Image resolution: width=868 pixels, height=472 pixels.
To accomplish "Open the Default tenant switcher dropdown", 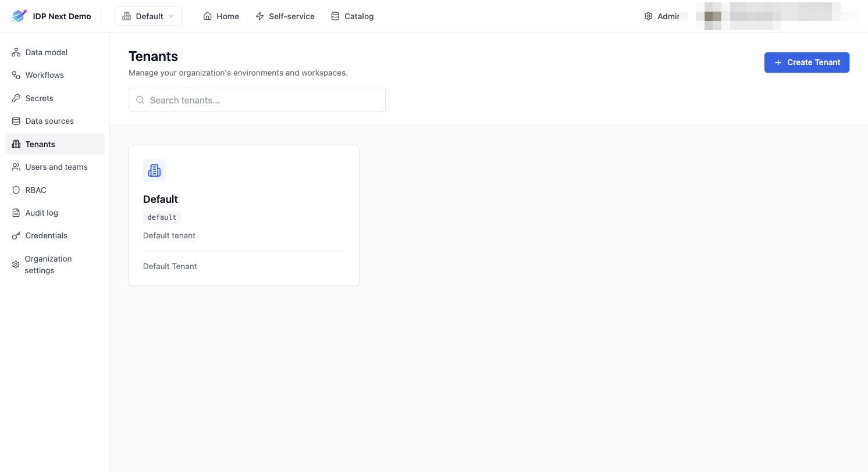I will (148, 16).
